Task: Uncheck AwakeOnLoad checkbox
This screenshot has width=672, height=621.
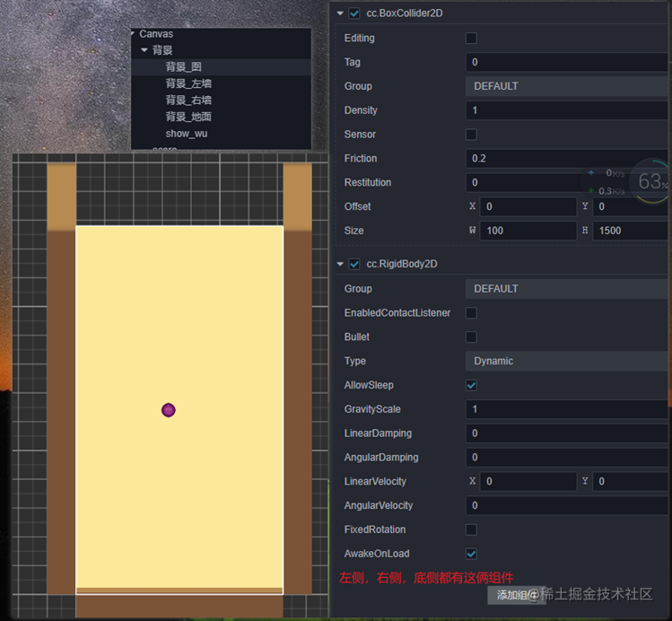Action: click(x=471, y=554)
